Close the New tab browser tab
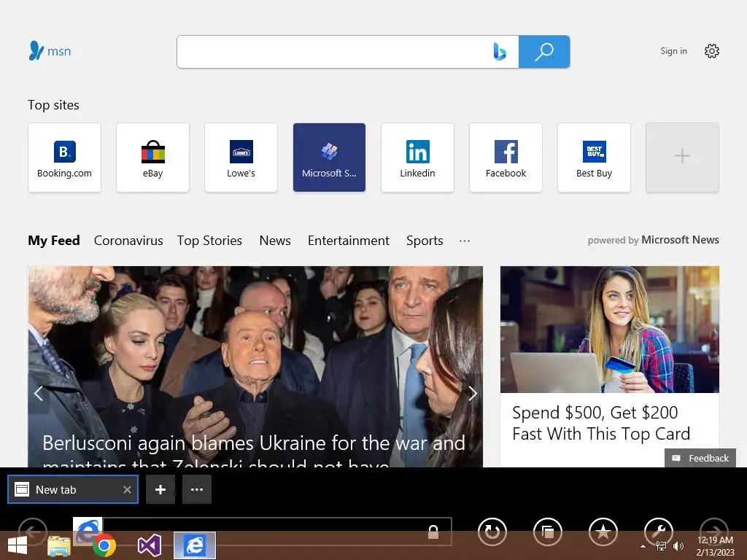 point(127,489)
